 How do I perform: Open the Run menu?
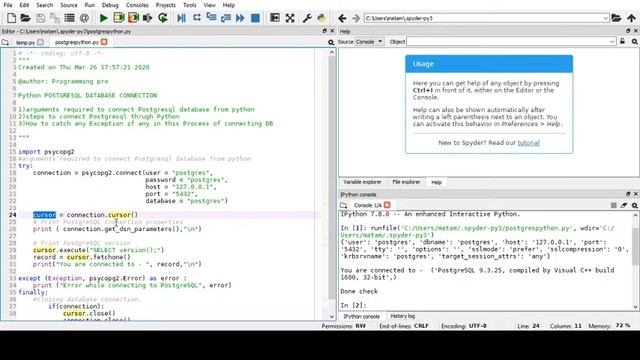[x=90, y=5]
